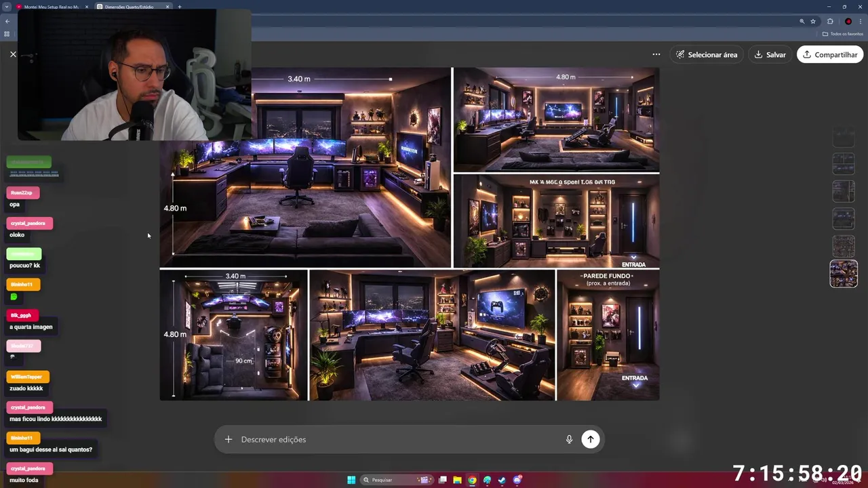Switch to the Montei Meu Setup Real tab
Viewport: 868px width, 488px height.
pos(52,7)
